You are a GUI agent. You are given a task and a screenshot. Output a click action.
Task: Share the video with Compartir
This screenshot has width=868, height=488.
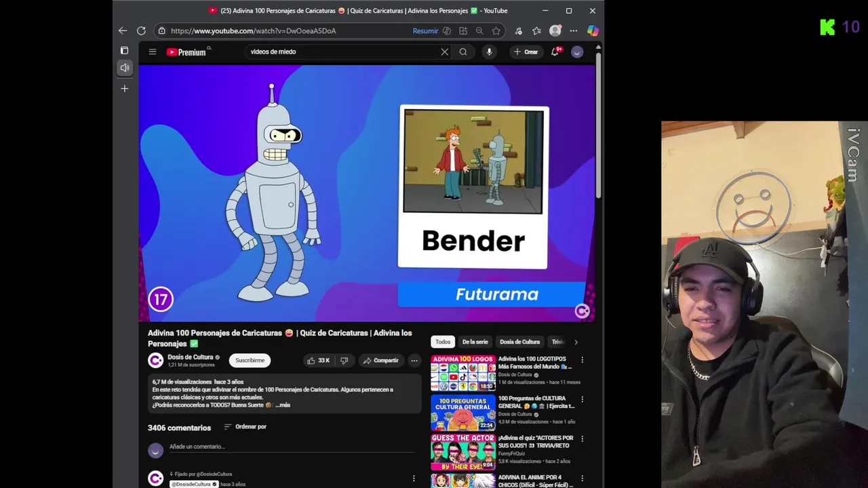(380, 361)
